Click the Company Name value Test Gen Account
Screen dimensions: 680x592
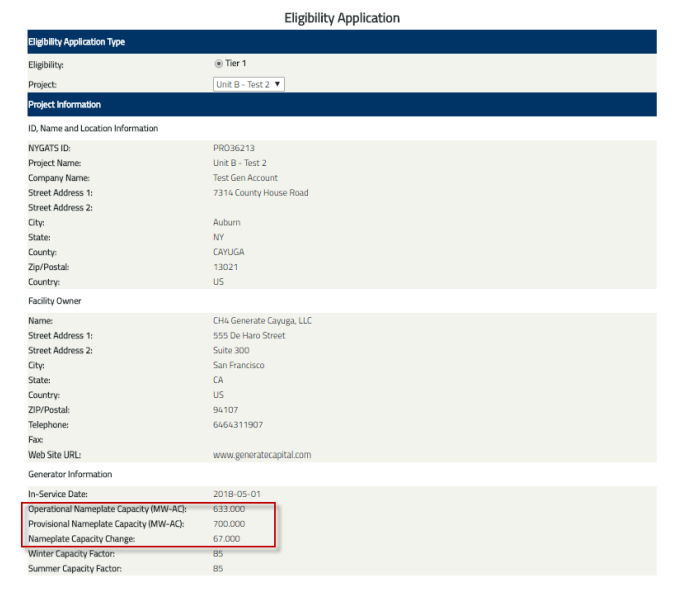[x=245, y=178]
